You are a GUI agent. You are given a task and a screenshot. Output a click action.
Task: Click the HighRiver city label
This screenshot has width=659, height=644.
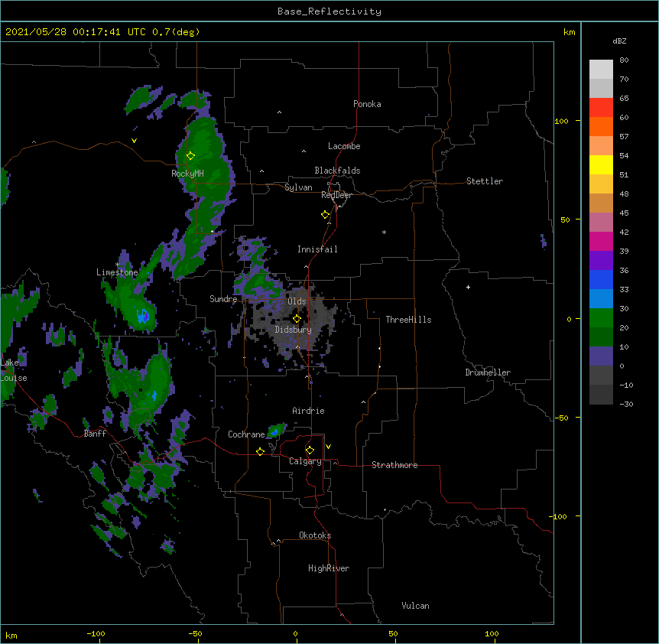(x=329, y=568)
